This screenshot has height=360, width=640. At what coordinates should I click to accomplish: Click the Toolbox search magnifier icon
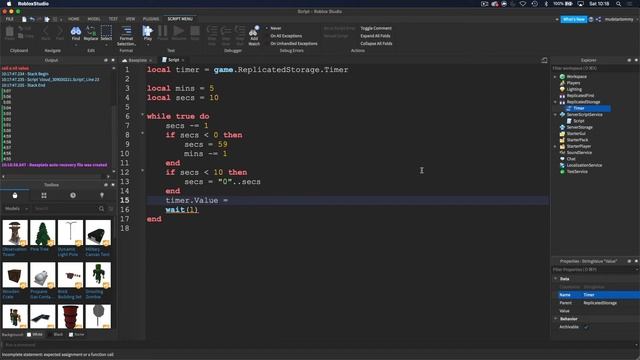(101, 209)
